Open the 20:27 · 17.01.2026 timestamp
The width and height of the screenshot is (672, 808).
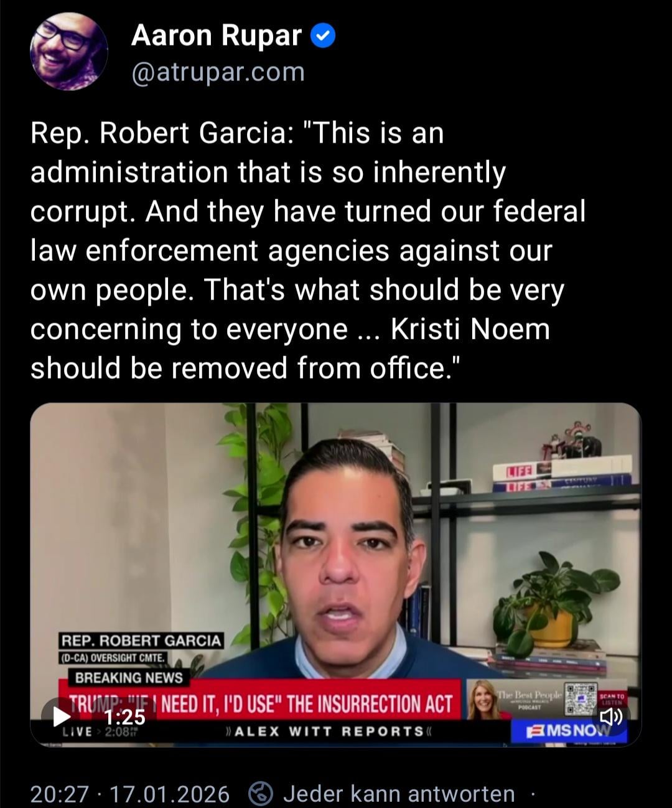[x=130, y=794]
